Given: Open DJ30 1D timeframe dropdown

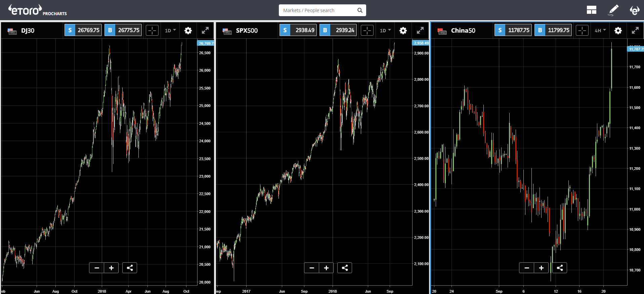Looking at the screenshot, I should pos(170,31).
